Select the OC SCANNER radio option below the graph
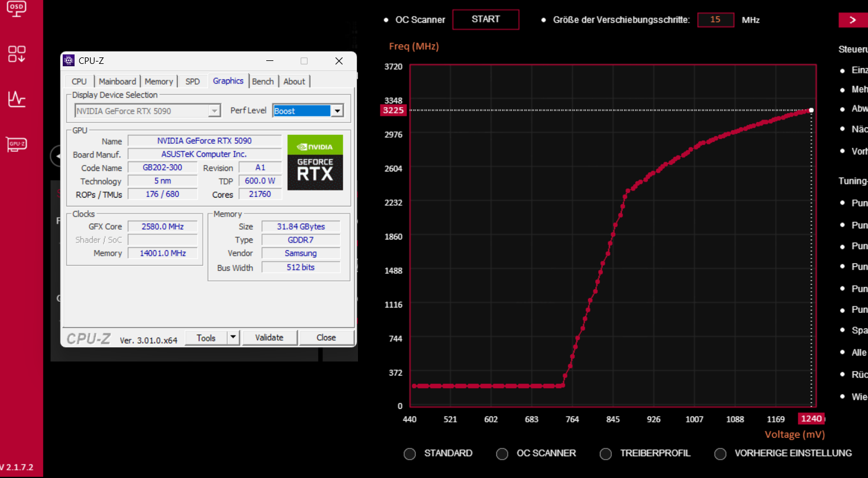 (x=502, y=454)
